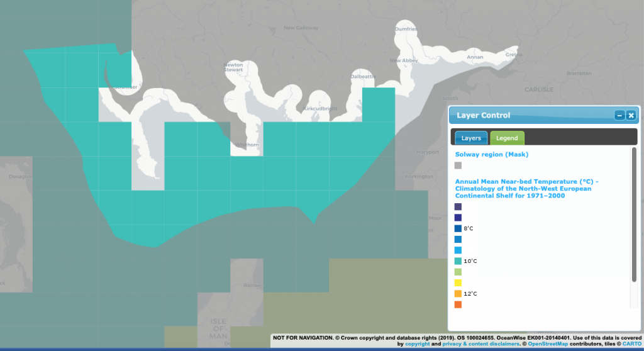
Task: Click the yellow legend swatch
Action: [x=458, y=282]
